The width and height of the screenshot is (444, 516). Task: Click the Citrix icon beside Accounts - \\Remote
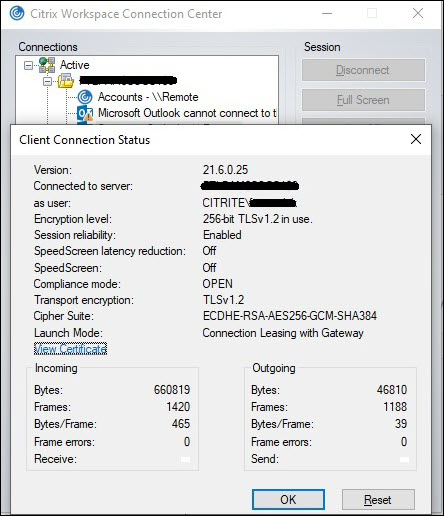(85, 97)
